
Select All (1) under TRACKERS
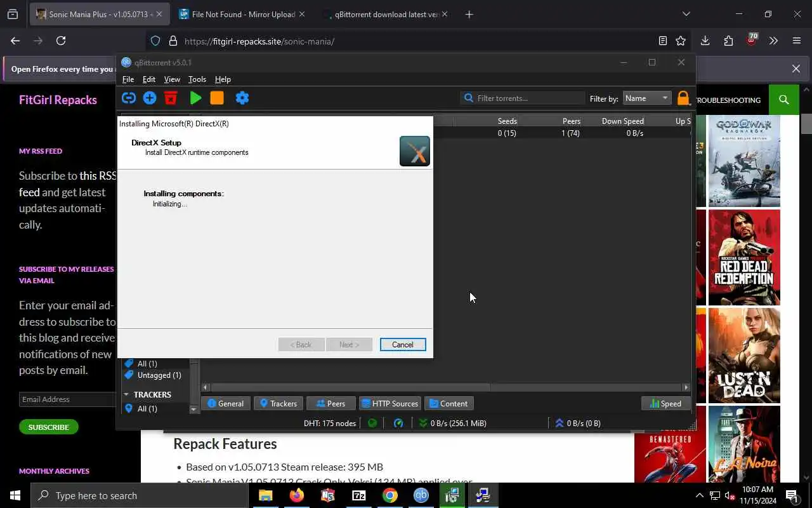pyautogui.click(x=147, y=408)
